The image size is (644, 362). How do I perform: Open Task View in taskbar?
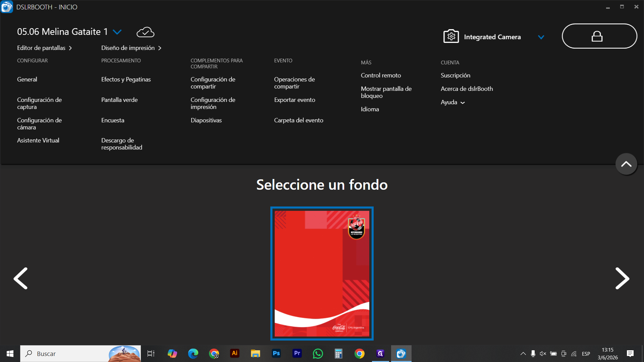point(151,354)
